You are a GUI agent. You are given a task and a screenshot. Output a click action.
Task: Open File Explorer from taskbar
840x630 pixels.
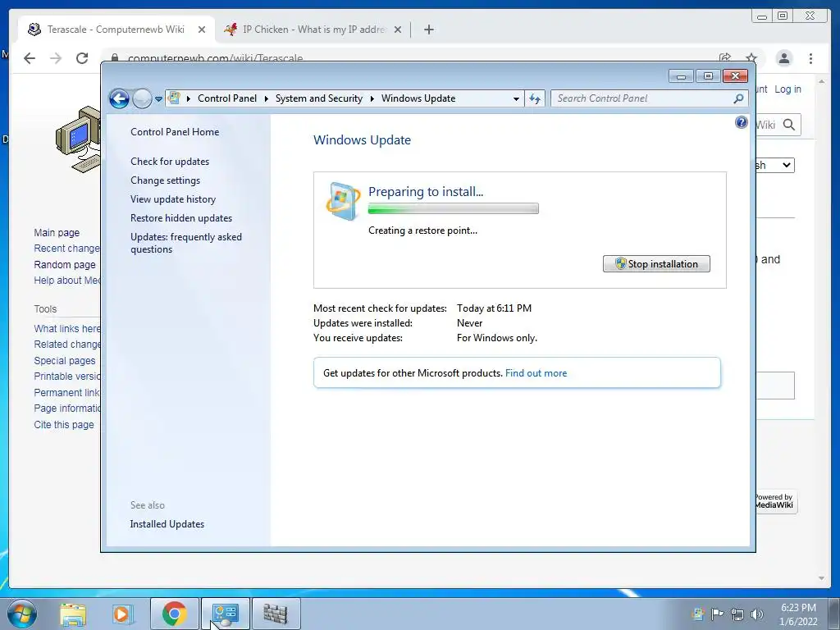[73, 614]
